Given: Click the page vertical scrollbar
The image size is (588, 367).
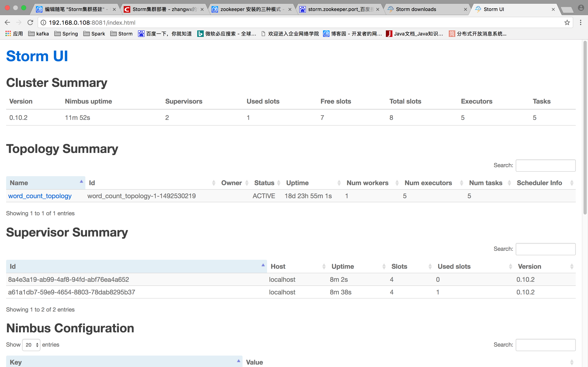Looking at the screenshot, I should (585, 127).
